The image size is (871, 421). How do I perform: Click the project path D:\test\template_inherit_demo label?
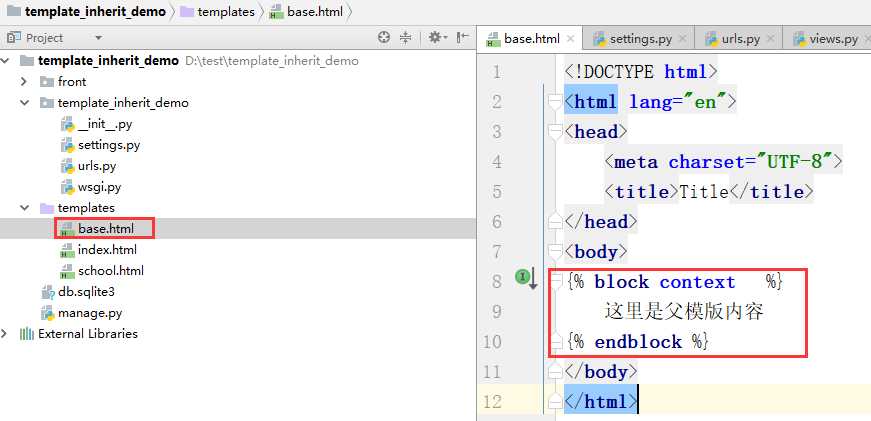[272, 61]
